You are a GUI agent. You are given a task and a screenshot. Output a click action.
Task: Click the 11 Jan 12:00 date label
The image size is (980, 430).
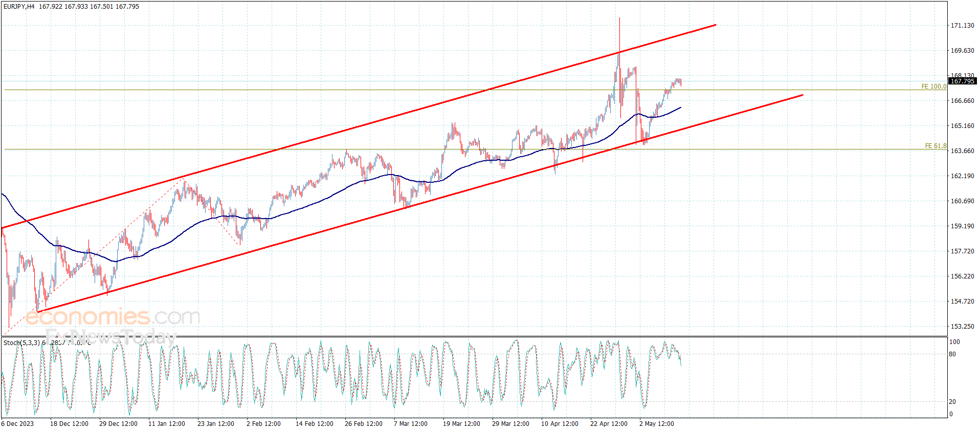click(167, 424)
